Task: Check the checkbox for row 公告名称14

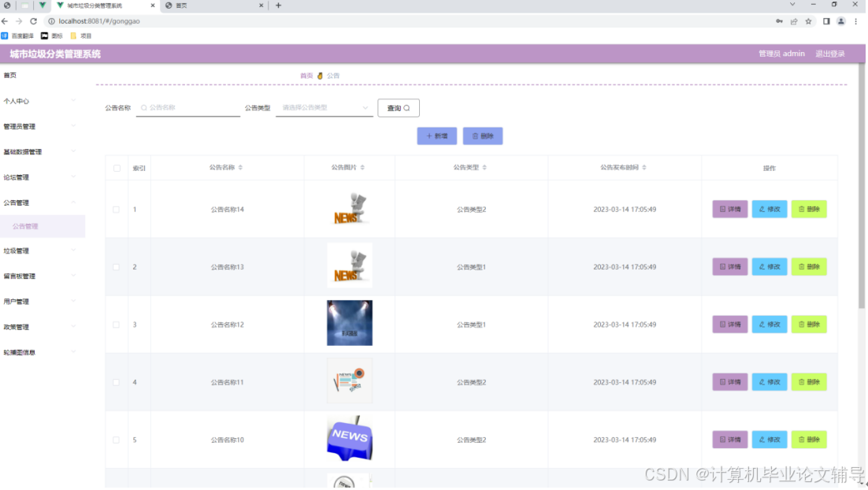Action: point(116,209)
